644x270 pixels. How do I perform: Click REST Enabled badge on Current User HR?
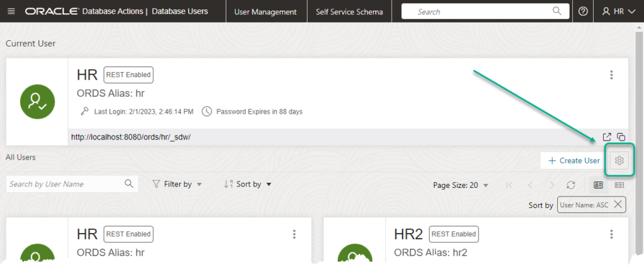(128, 75)
